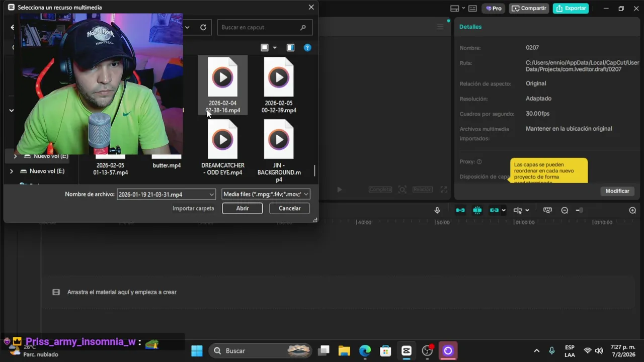
Task: Open Windows Start menu
Action: pos(197,351)
